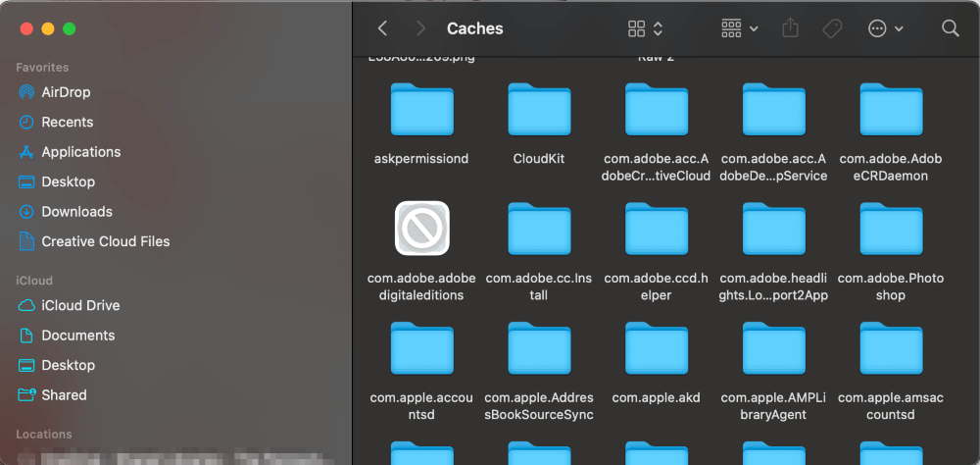Minimize the Finder window
The width and height of the screenshot is (980, 465).
point(47,28)
